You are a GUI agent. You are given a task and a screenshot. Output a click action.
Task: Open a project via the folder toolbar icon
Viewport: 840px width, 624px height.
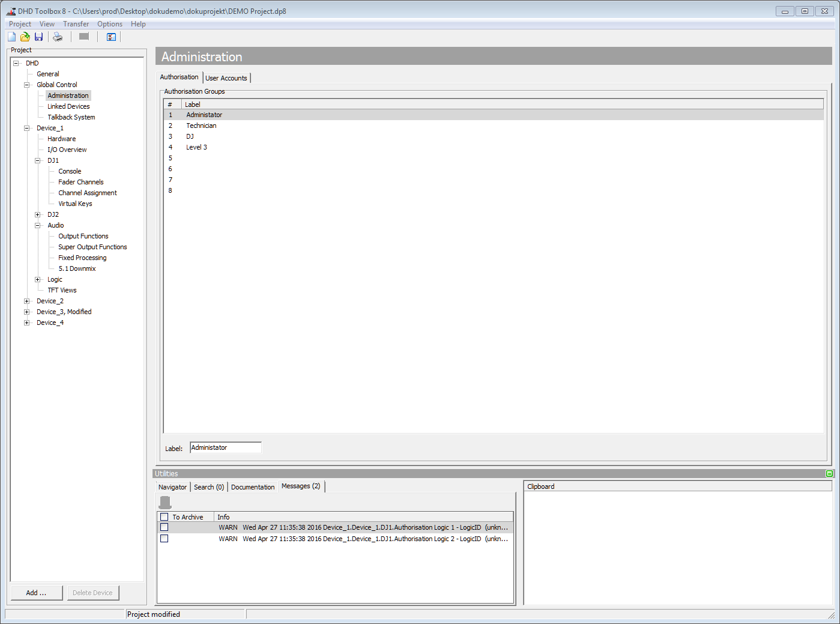point(25,37)
